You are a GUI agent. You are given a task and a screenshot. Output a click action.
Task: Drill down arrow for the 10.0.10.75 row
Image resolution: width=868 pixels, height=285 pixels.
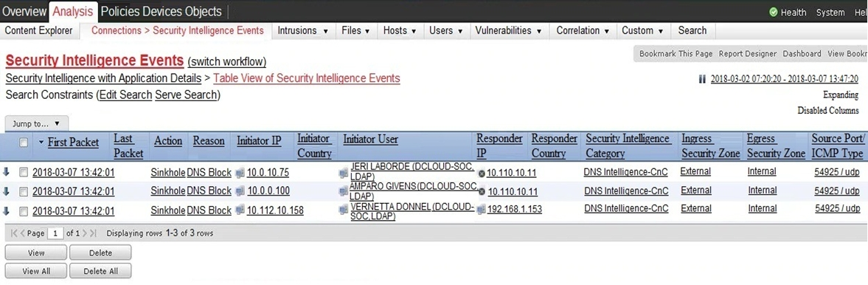tap(6, 173)
